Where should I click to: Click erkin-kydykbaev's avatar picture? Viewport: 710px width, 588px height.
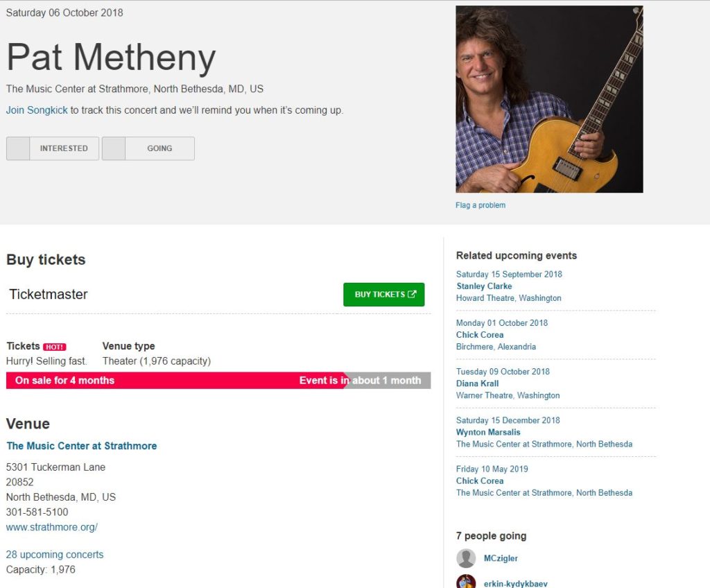tap(465, 582)
